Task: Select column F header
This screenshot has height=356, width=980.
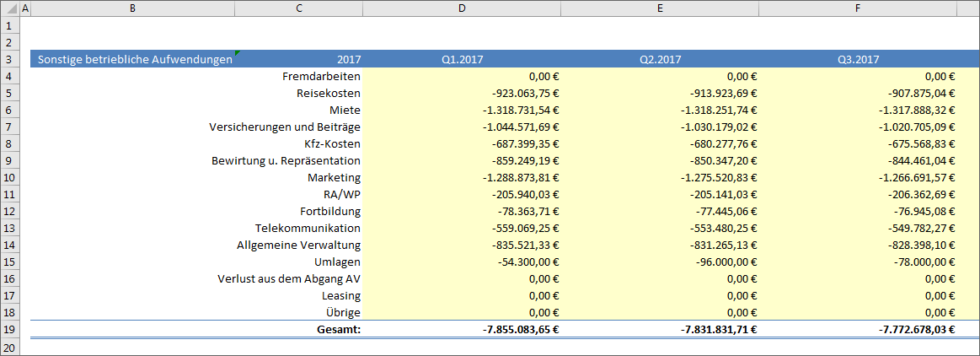Action: [x=857, y=8]
